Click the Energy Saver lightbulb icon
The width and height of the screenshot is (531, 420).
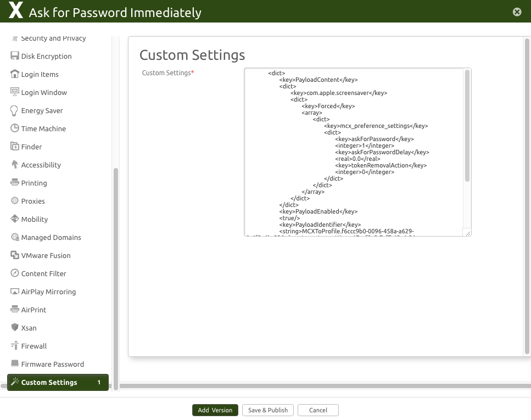(14, 110)
